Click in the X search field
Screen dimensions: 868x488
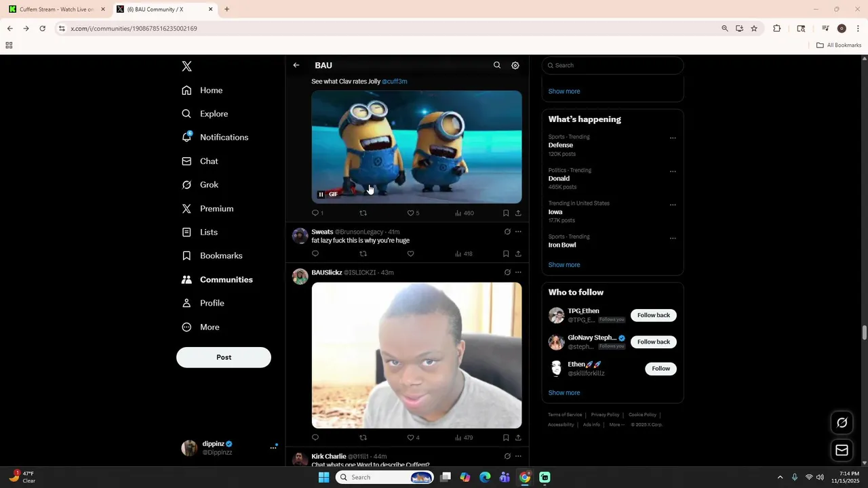(612, 65)
